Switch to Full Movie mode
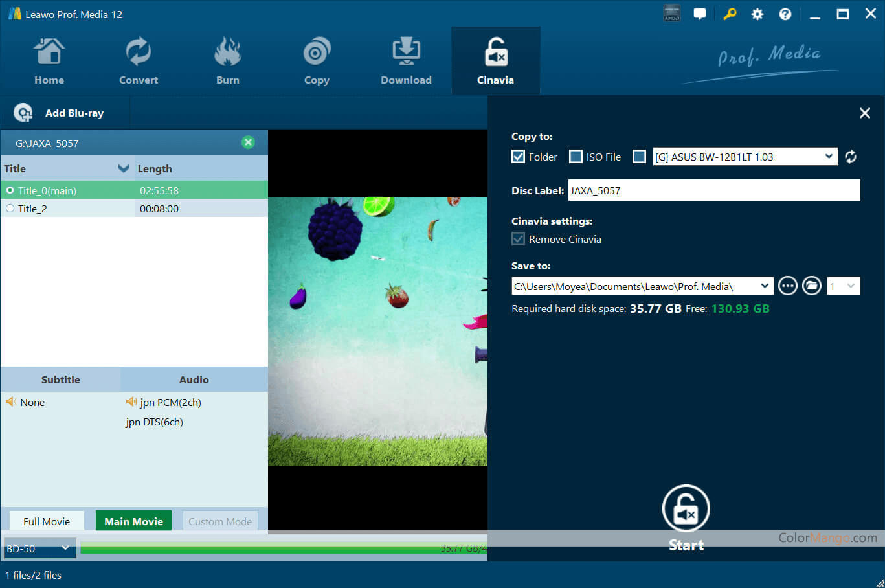The height and width of the screenshot is (588, 885). pos(47,521)
